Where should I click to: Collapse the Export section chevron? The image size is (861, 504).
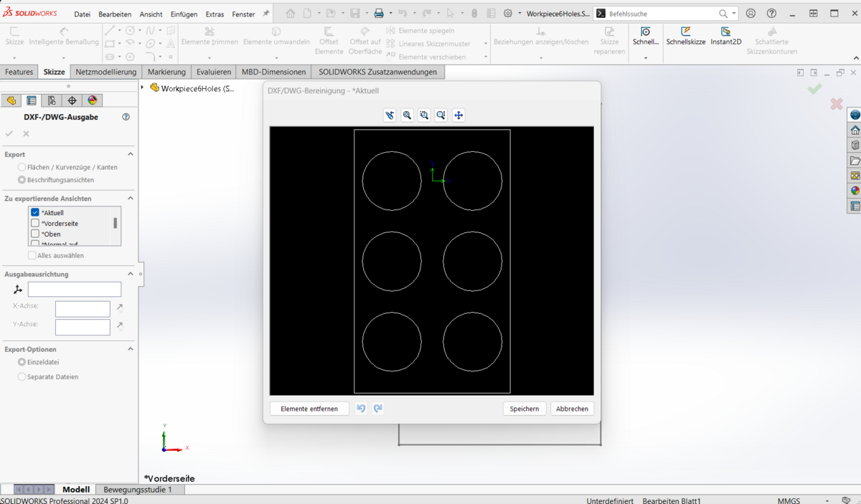coord(131,154)
